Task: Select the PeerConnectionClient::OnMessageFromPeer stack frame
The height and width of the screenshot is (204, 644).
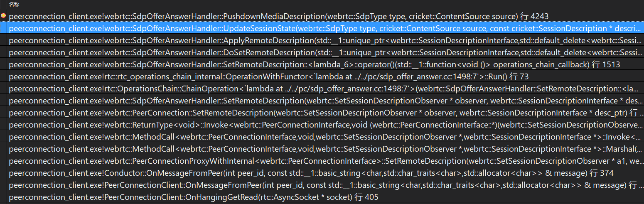Action: [x=325, y=185]
